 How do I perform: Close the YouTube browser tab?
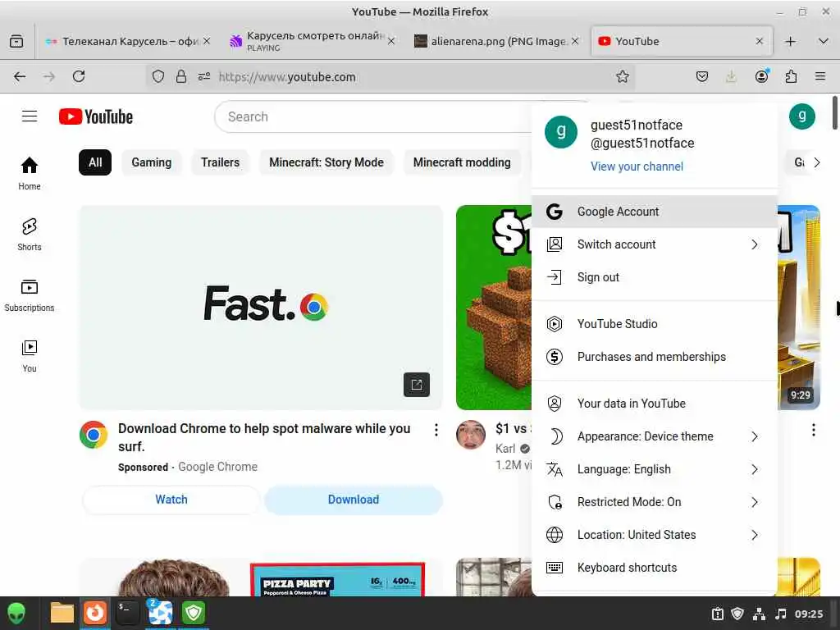coord(759,41)
